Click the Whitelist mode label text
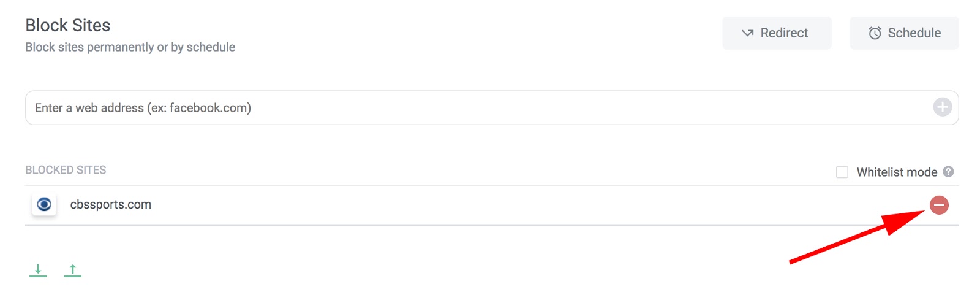This screenshot has width=980, height=292. pos(897,172)
